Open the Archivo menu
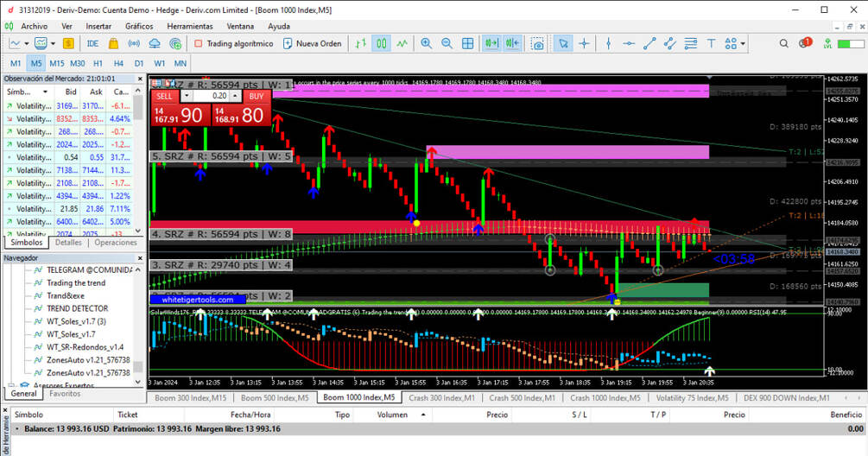This screenshot has width=868, height=456. [35, 26]
